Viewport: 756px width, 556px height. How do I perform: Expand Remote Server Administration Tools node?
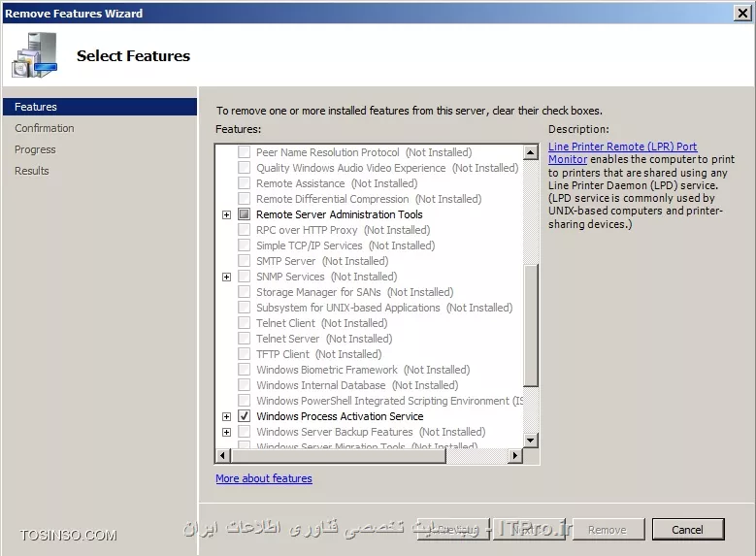click(x=227, y=214)
